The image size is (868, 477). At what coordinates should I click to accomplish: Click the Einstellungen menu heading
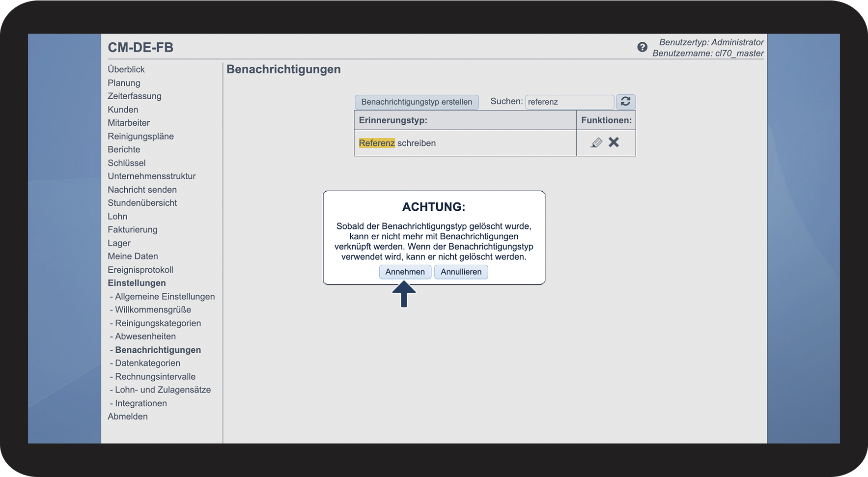(x=137, y=283)
